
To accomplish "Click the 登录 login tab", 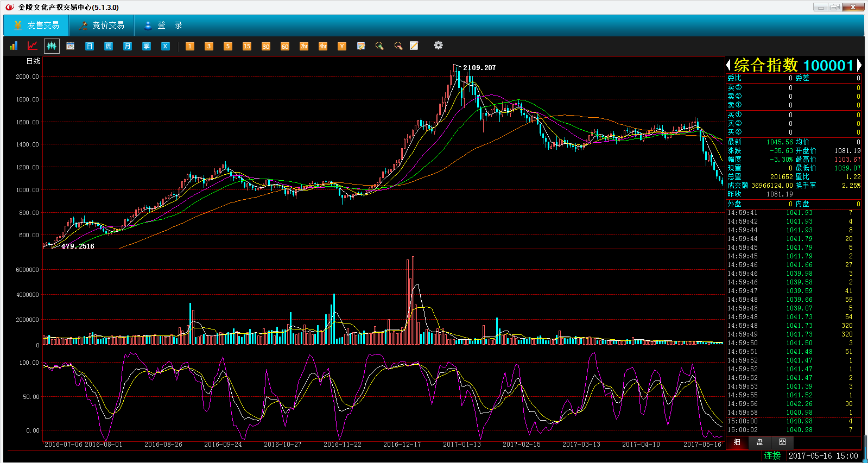I will click(x=163, y=26).
